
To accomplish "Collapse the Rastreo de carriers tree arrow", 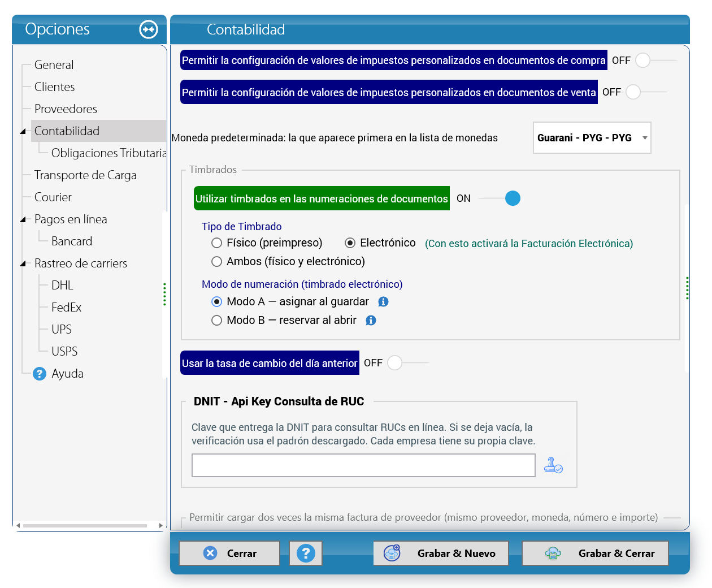I will click(x=23, y=263).
